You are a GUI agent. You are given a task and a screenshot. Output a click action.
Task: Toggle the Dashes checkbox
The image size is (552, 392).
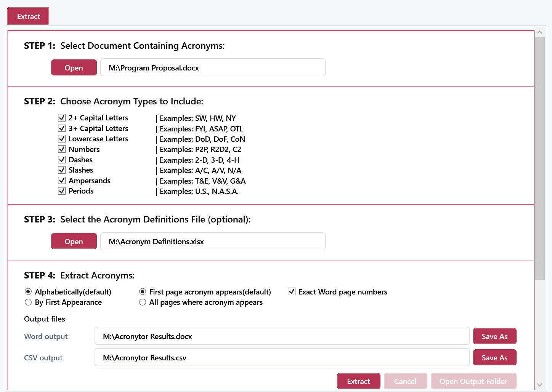pyautogui.click(x=62, y=160)
